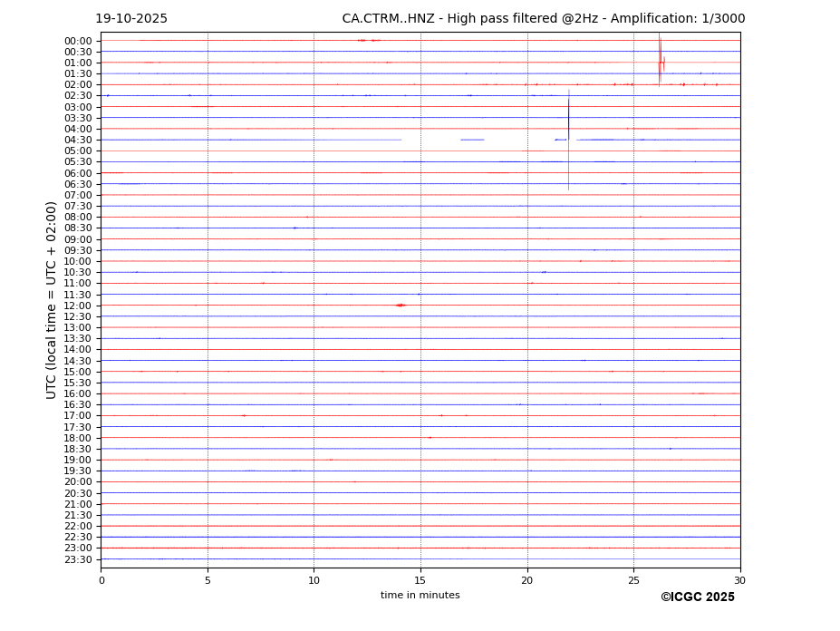Click the 5 tick on the x-axis
840x631 pixels.
[208, 580]
